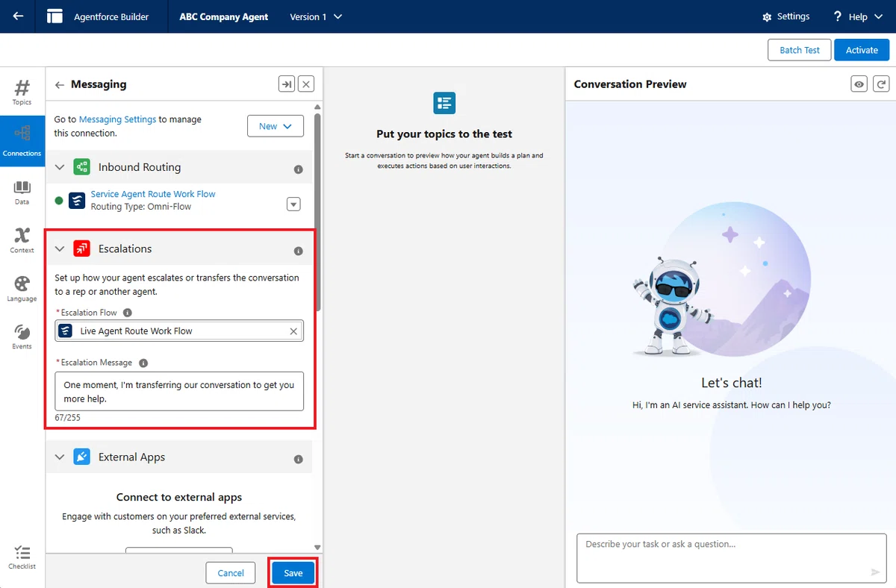Close the Messaging panel
Screen dimensions: 896x588
click(x=306, y=84)
